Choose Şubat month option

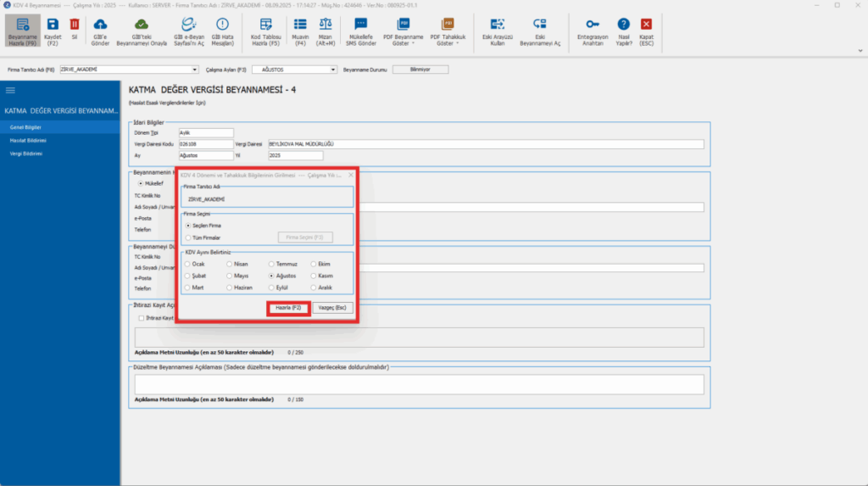point(187,276)
